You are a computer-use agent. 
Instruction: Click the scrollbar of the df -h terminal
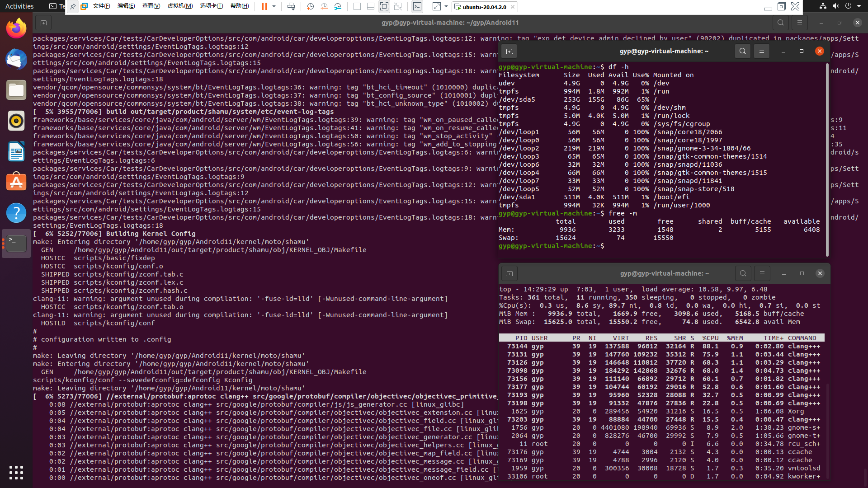[827, 158]
